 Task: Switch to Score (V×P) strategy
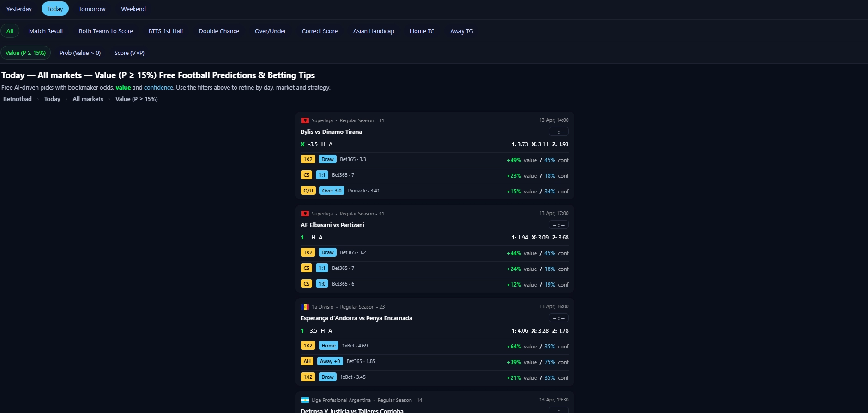pyautogui.click(x=129, y=53)
